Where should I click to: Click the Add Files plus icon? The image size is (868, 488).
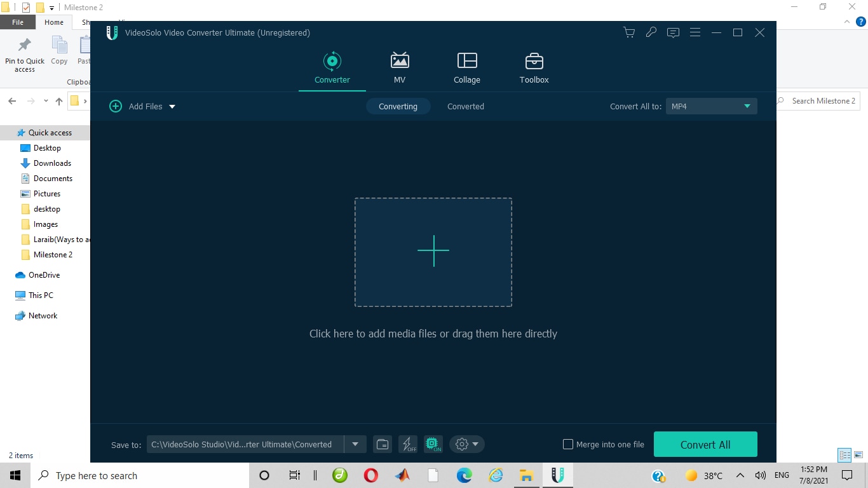(116, 106)
